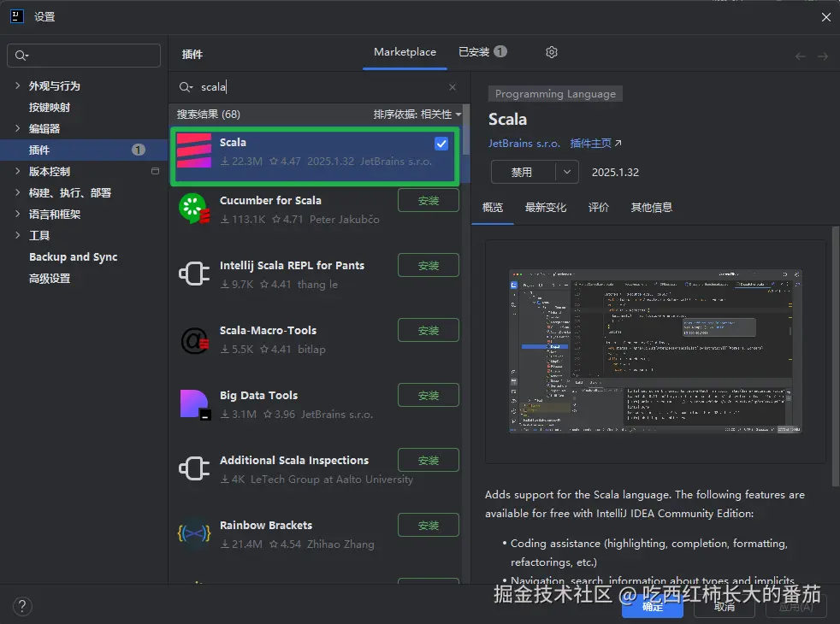Select the Big Data Tools icon
Image resolution: width=840 pixels, height=624 pixels.
tap(195, 404)
